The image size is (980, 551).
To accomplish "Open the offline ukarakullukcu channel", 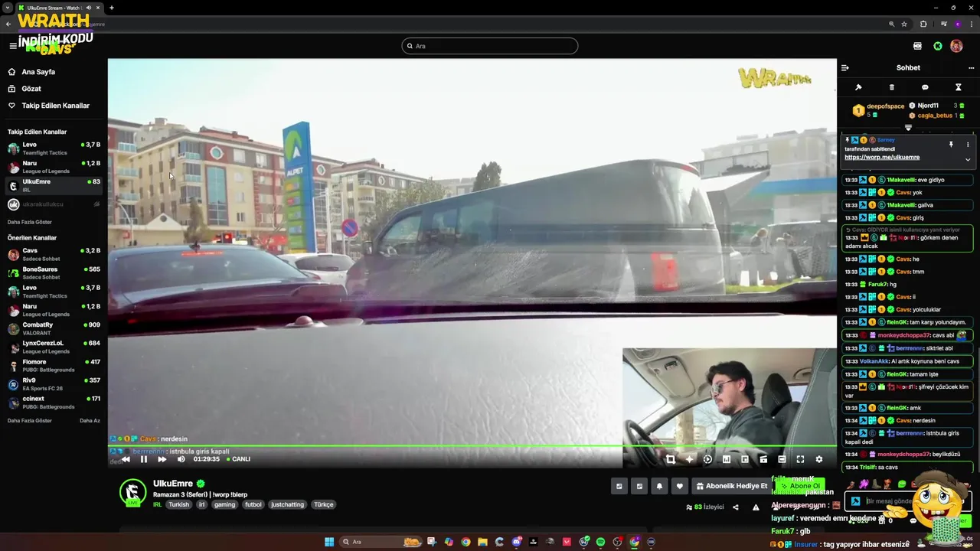I will [54, 204].
